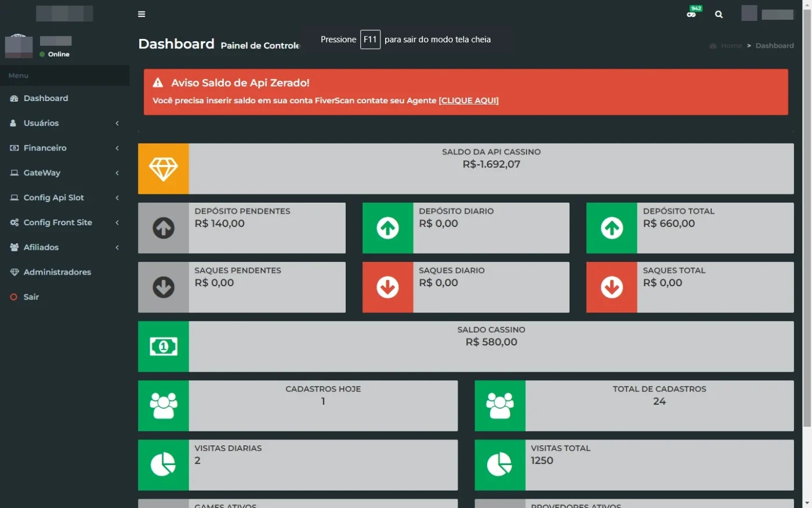The height and width of the screenshot is (508, 812).
Task: Click the Visitas Total count 1250
Action: click(542, 460)
